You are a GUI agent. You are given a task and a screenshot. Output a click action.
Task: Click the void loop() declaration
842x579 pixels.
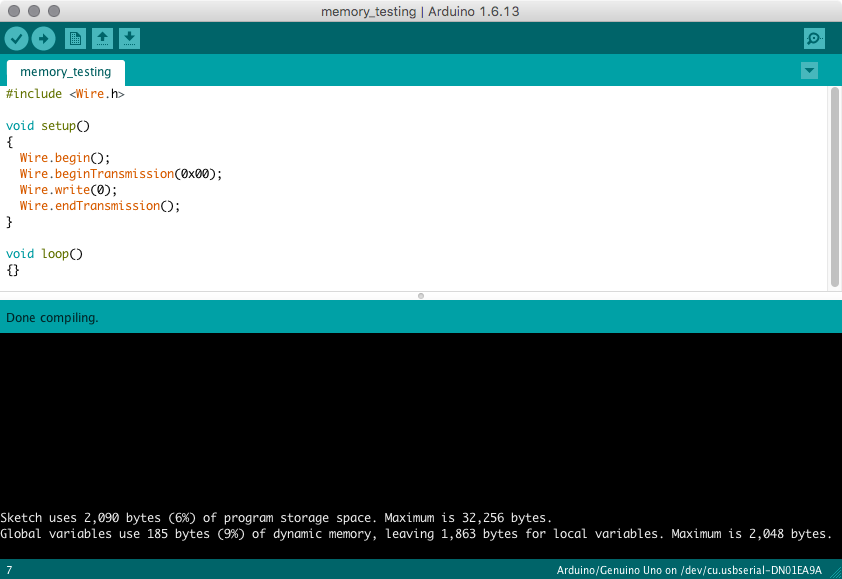point(44,254)
